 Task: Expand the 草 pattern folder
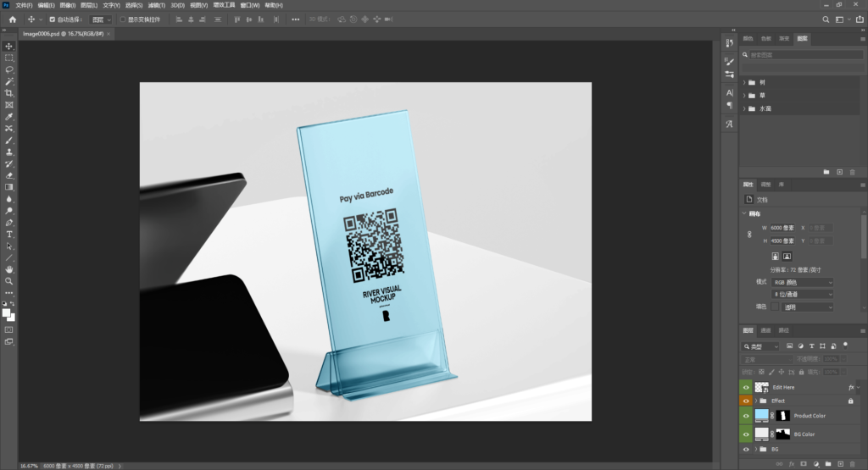(744, 96)
